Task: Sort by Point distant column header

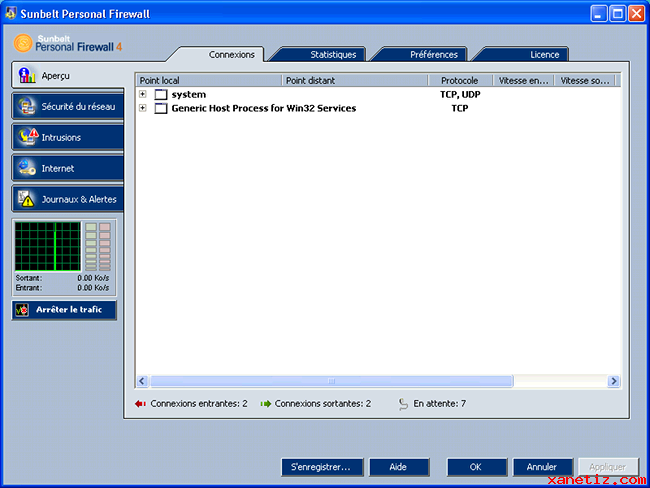Action: (355, 80)
